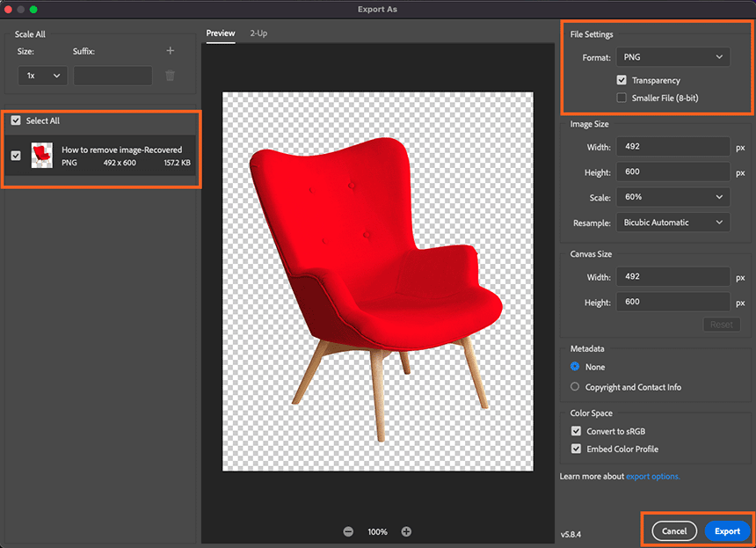Click the Suffix input field
The height and width of the screenshot is (548, 756).
pos(113,76)
